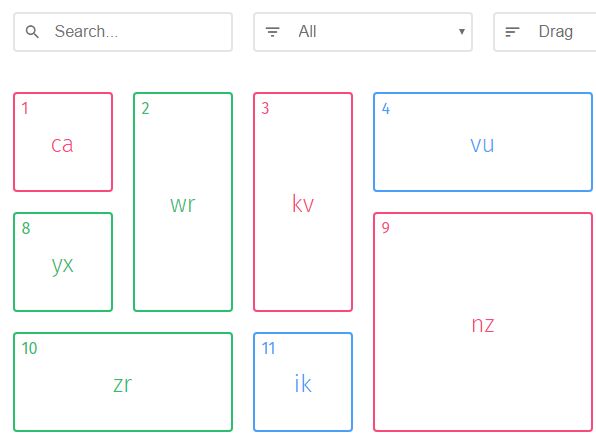This screenshot has height=444, width=596.
Task: Select the green tile labeled yx
Action: click(x=63, y=262)
